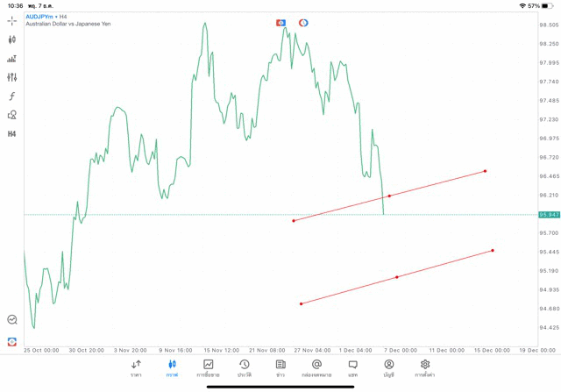Tap the AUDJPYm symbol title
The width and height of the screenshot is (561, 392).
click(x=39, y=17)
